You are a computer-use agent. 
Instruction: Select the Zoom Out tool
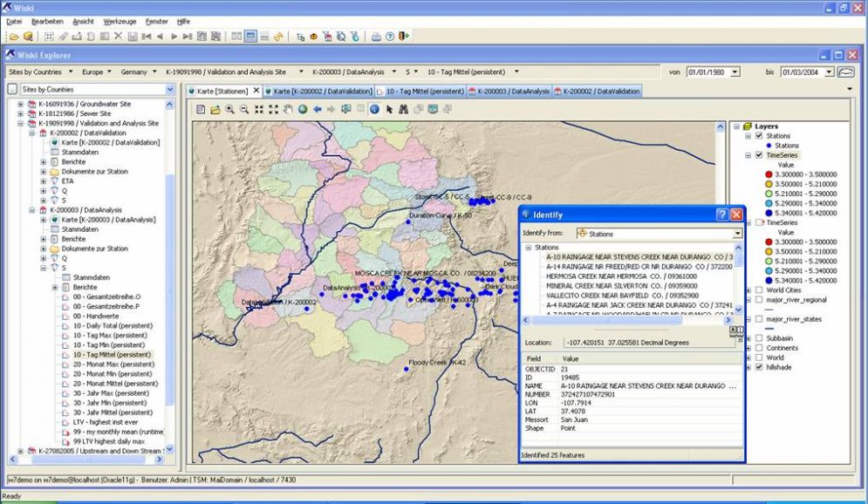point(244,109)
